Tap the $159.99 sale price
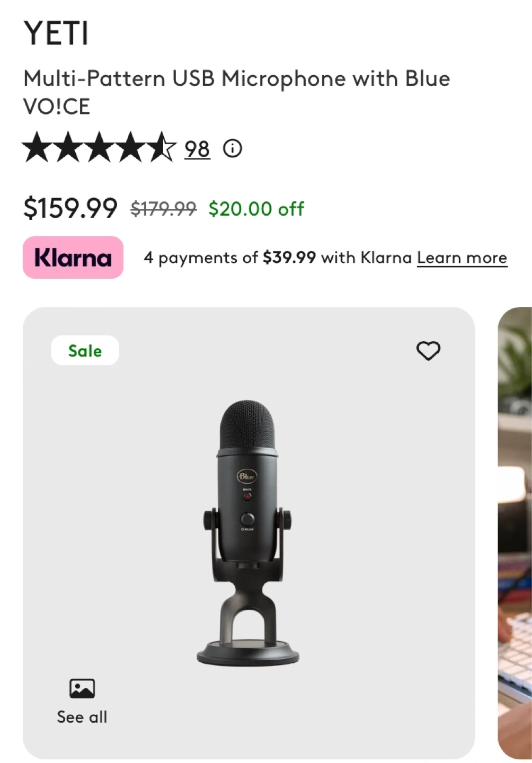This screenshot has width=532, height=763. pyautogui.click(x=70, y=208)
